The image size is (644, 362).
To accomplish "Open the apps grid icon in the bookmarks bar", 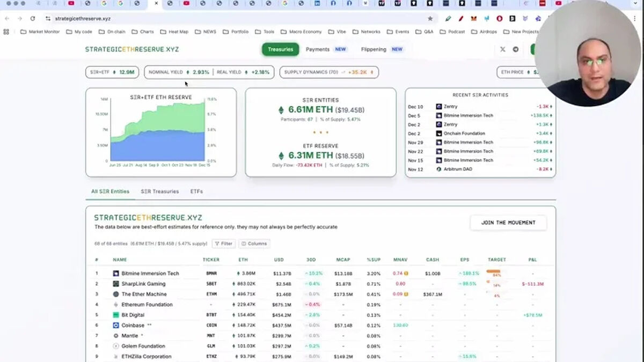I will 6,32.
